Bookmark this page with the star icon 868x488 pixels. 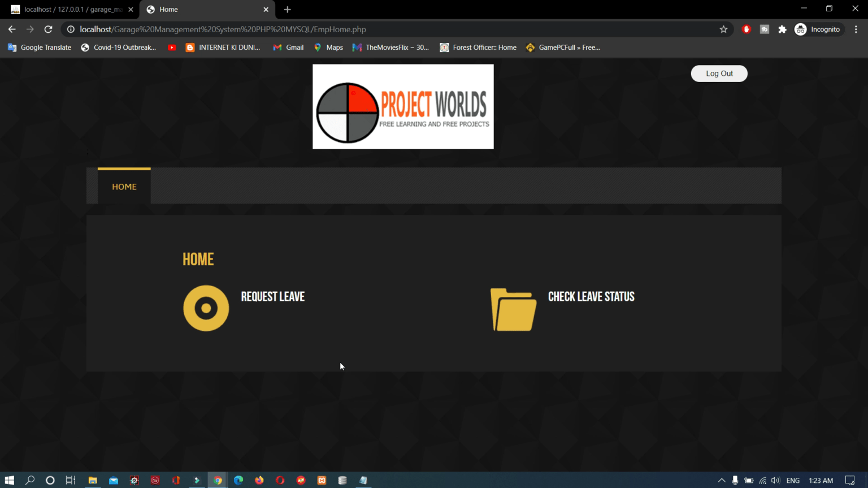point(723,29)
